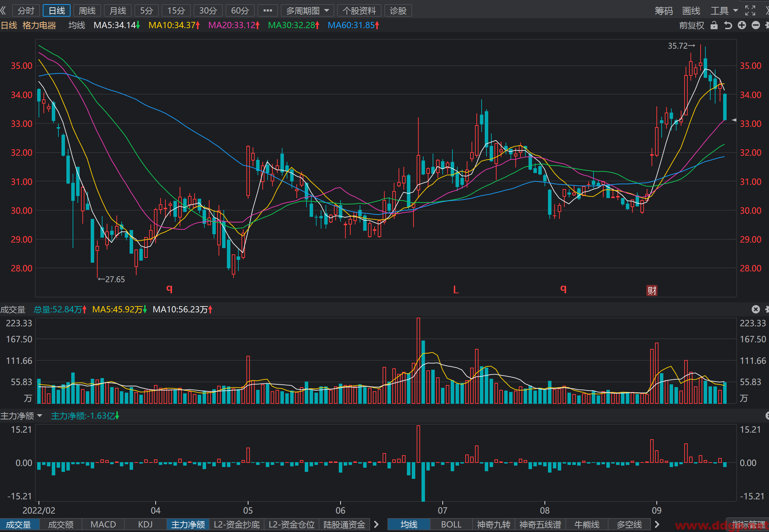
Task: Show more sub-chart indicators arrow
Action: 376,524
